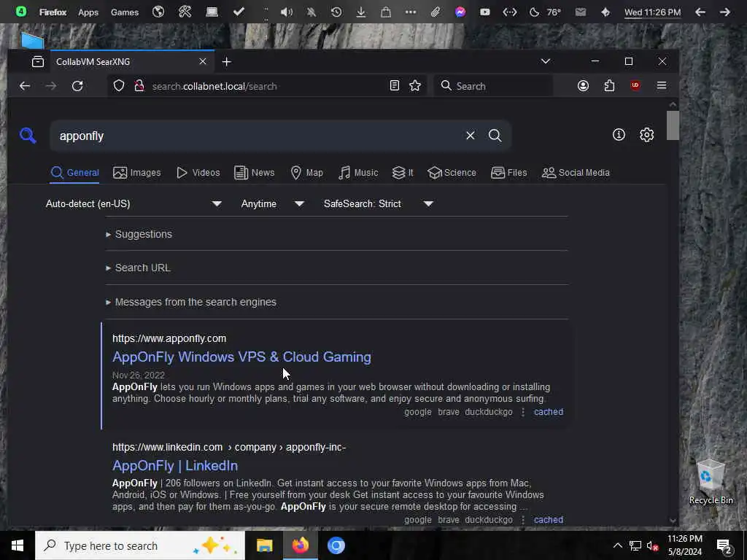Open the Recycle Bin desktop icon
747x560 pixels.
(711, 482)
